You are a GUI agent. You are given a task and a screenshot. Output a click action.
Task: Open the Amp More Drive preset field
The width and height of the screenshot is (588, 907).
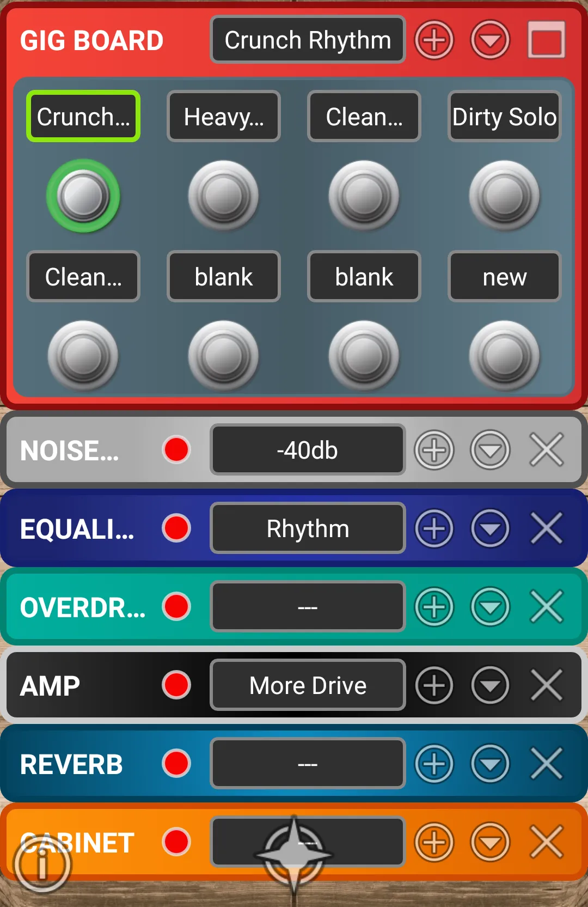coord(308,685)
